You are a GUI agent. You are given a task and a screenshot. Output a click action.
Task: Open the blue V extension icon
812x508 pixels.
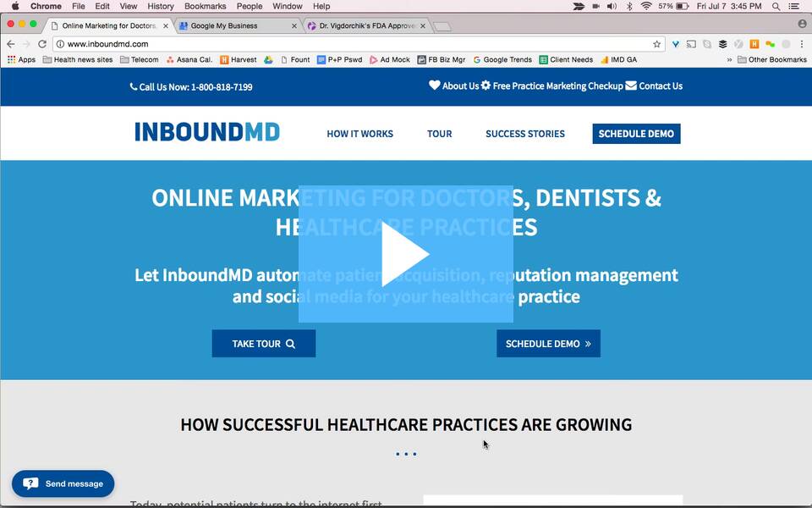coord(675,44)
